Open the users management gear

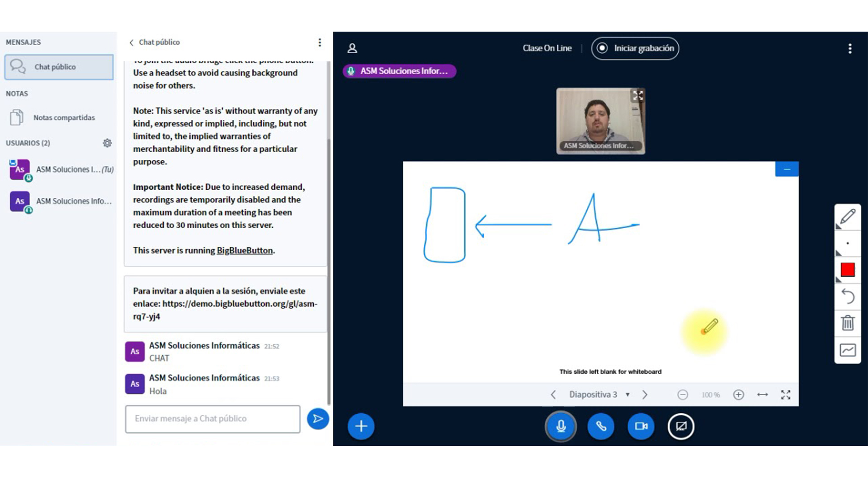pyautogui.click(x=107, y=143)
